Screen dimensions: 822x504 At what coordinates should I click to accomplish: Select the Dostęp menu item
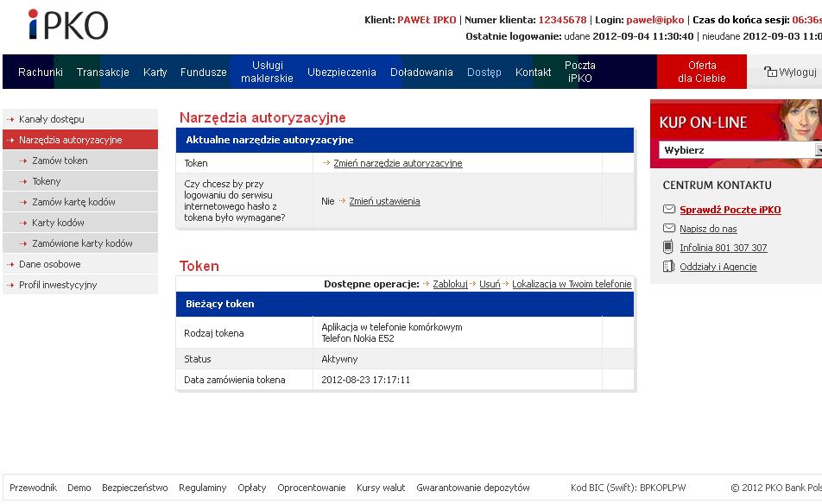tap(484, 72)
